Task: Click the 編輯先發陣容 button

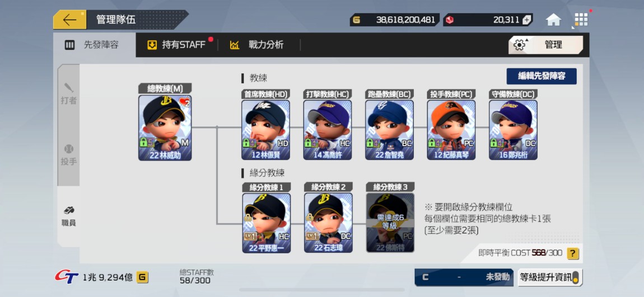Action: point(542,76)
